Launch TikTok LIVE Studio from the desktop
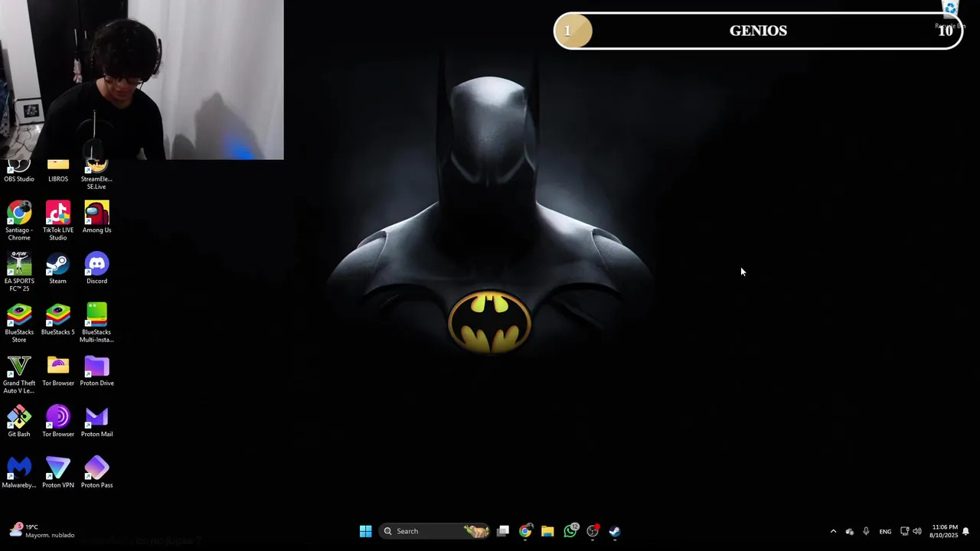Screen dimensions: 980x551 pyautogui.click(x=58, y=221)
